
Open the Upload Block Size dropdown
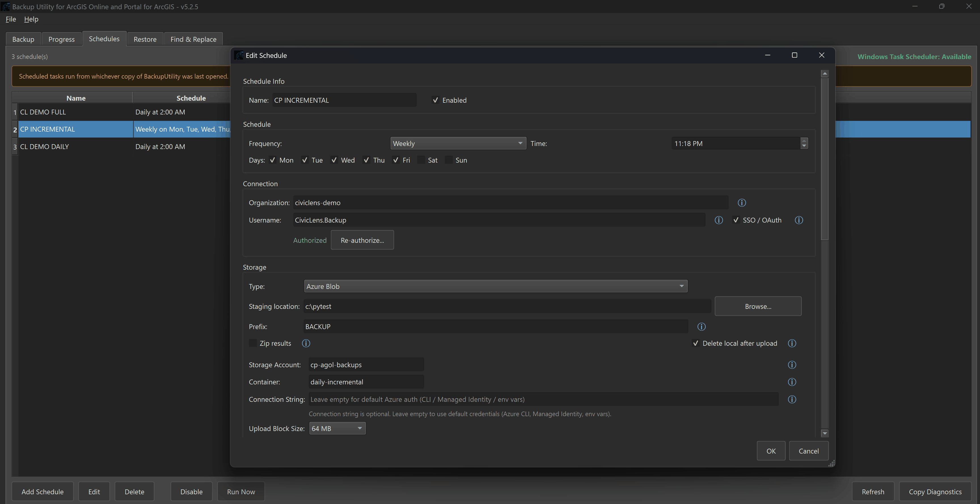coord(337,429)
